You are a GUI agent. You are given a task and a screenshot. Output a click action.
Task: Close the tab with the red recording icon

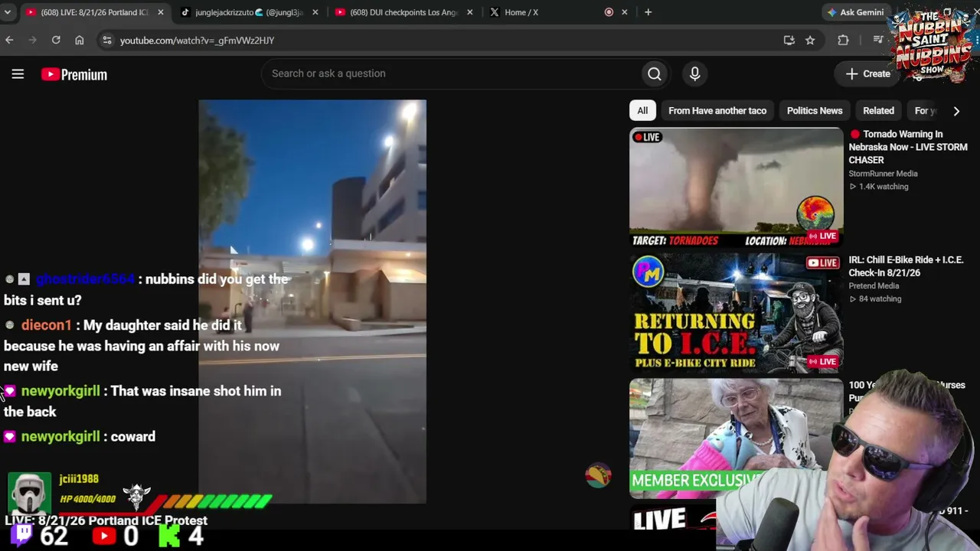(625, 12)
